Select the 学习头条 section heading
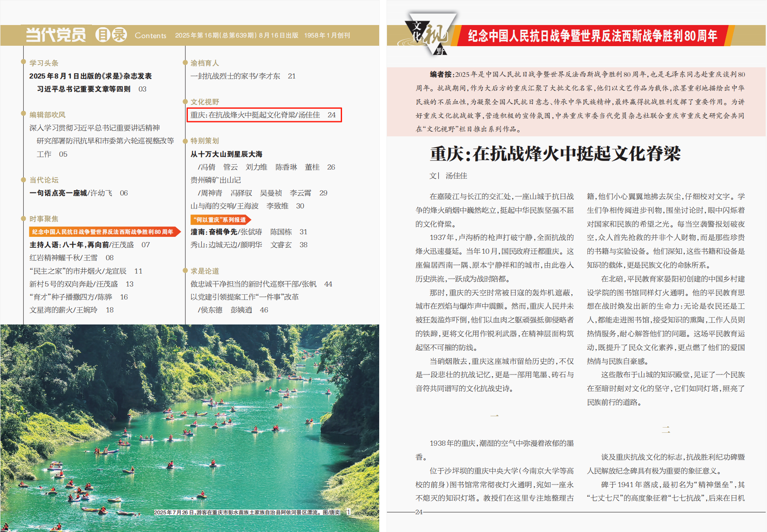 44,62
